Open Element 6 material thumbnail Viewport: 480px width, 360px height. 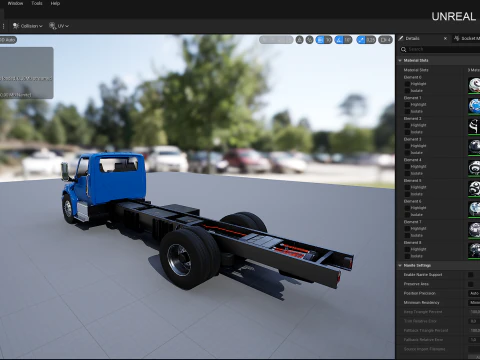[474, 209]
